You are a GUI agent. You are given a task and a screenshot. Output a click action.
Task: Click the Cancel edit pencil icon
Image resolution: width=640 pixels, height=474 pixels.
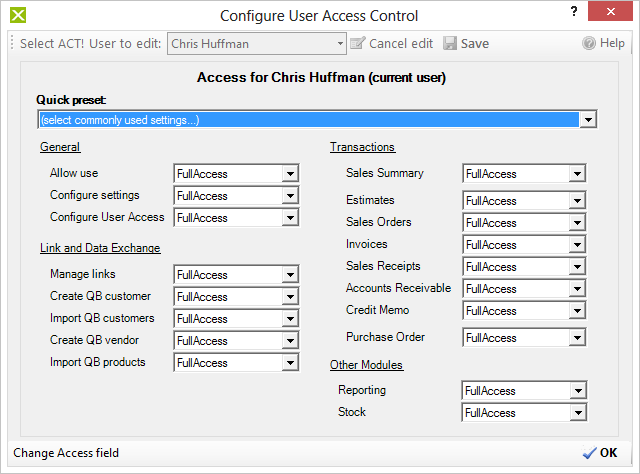coord(358,44)
